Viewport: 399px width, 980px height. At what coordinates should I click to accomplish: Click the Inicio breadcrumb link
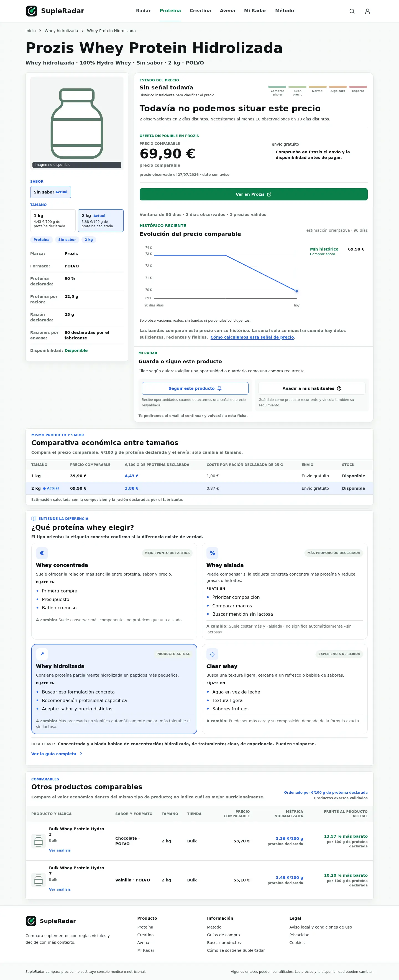click(30, 31)
